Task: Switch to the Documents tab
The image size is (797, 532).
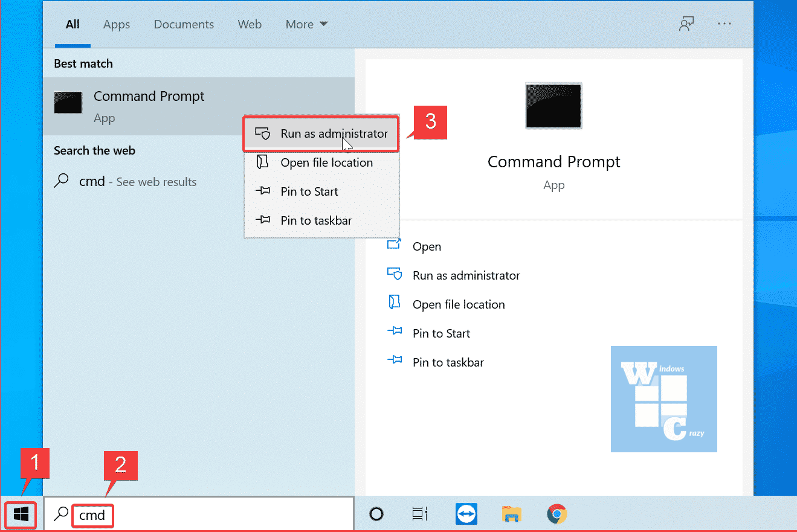Action: click(x=184, y=24)
